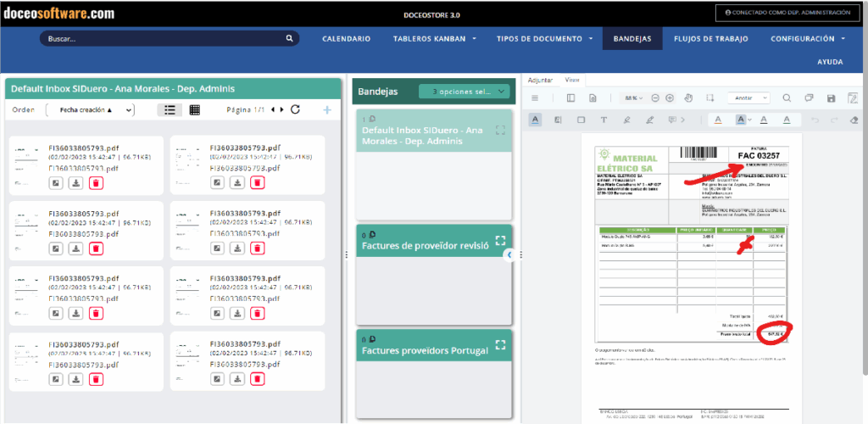Select the marquee selection tool
Viewport: 868px width, 424px height.
click(x=709, y=98)
